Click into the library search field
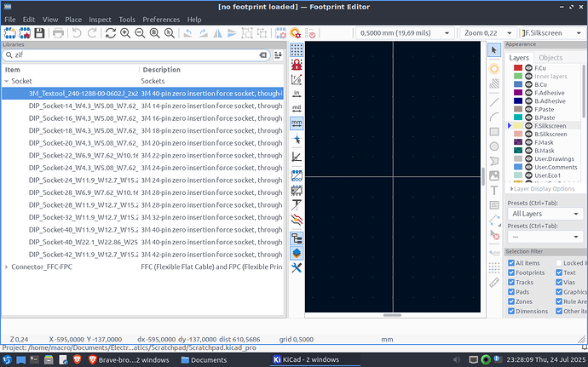The image size is (588, 367). point(135,55)
